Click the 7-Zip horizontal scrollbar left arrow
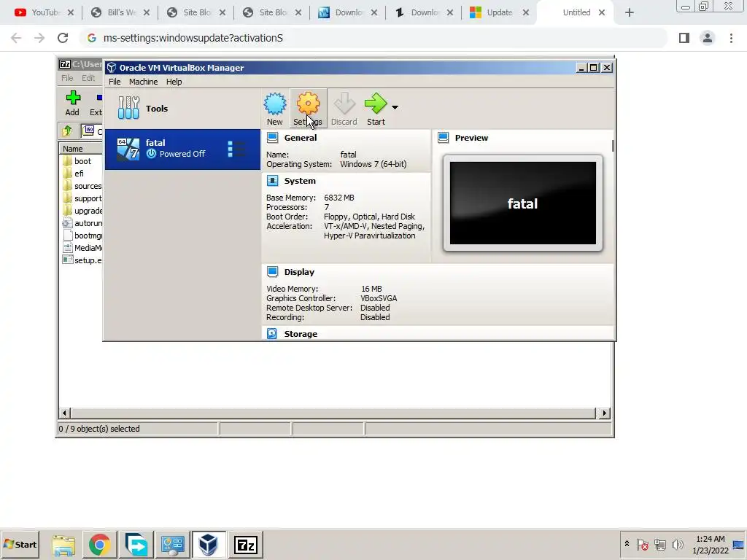Viewport: 747px width, 560px height. click(x=65, y=413)
